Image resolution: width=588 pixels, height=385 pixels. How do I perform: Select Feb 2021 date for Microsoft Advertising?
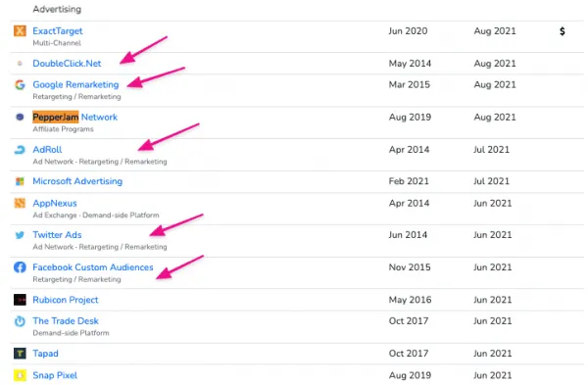tap(409, 181)
